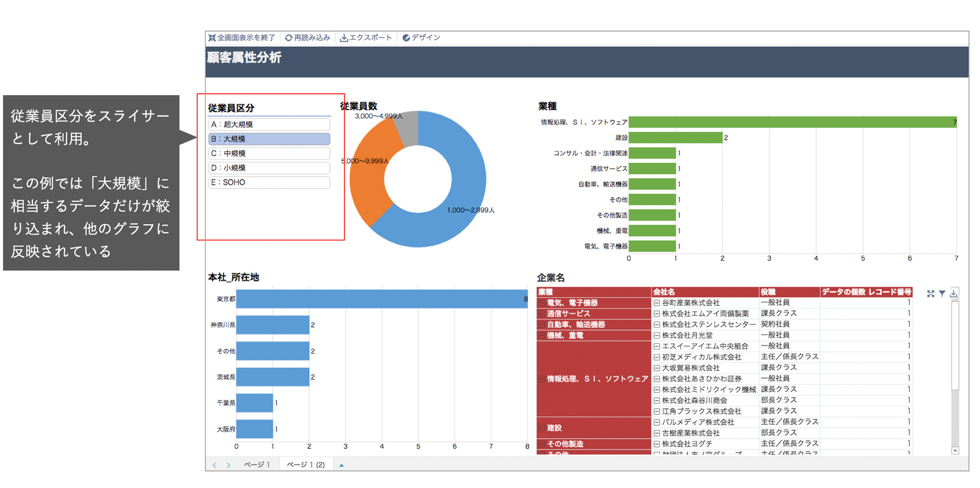
Task: Collapse the 情報処理、ＳＩ、ソフトウェア row group
Action: tap(542, 379)
